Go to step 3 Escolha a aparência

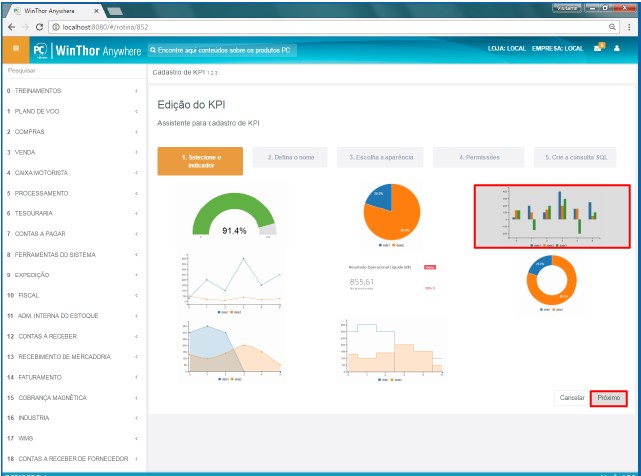(381, 157)
